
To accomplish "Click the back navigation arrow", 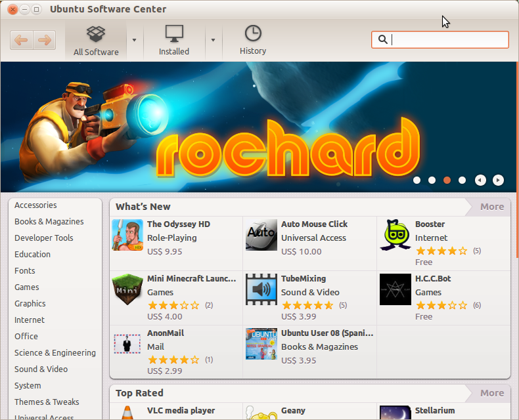I will (x=21, y=40).
